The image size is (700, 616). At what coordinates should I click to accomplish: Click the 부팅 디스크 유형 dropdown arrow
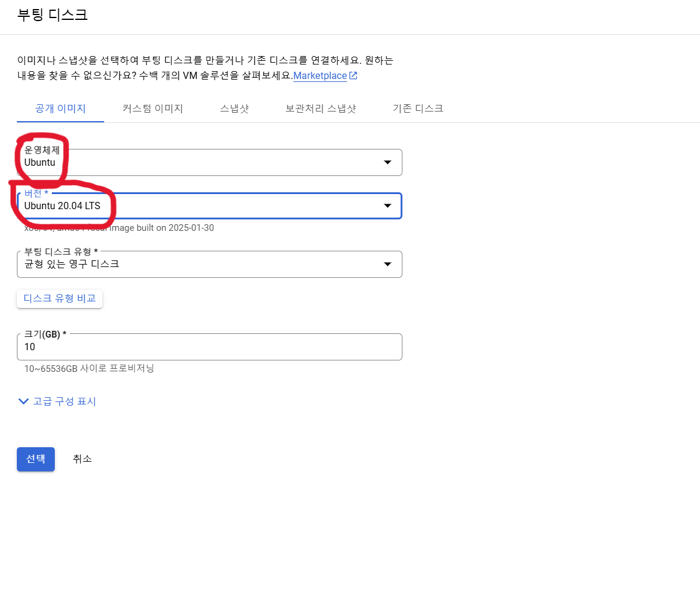[x=388, y=265]
